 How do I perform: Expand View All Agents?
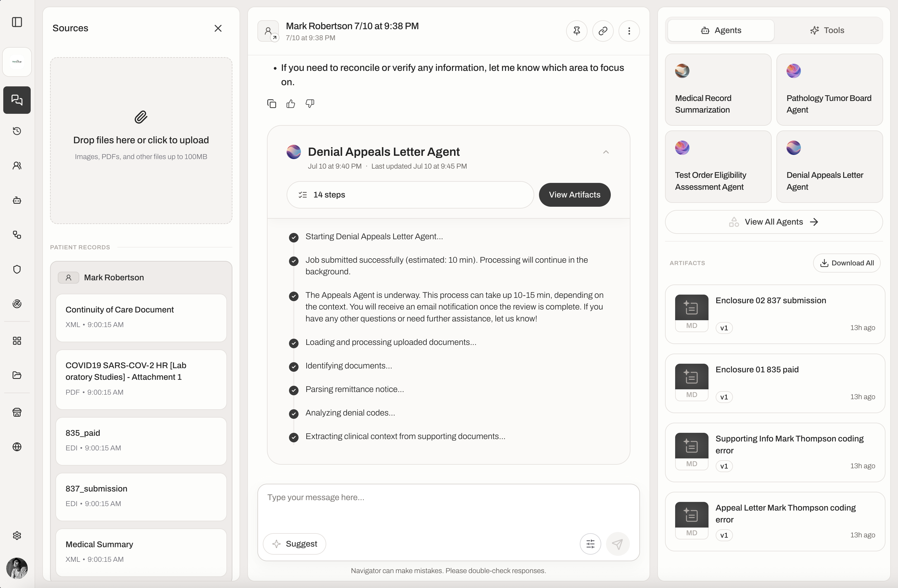click(774, 222)
